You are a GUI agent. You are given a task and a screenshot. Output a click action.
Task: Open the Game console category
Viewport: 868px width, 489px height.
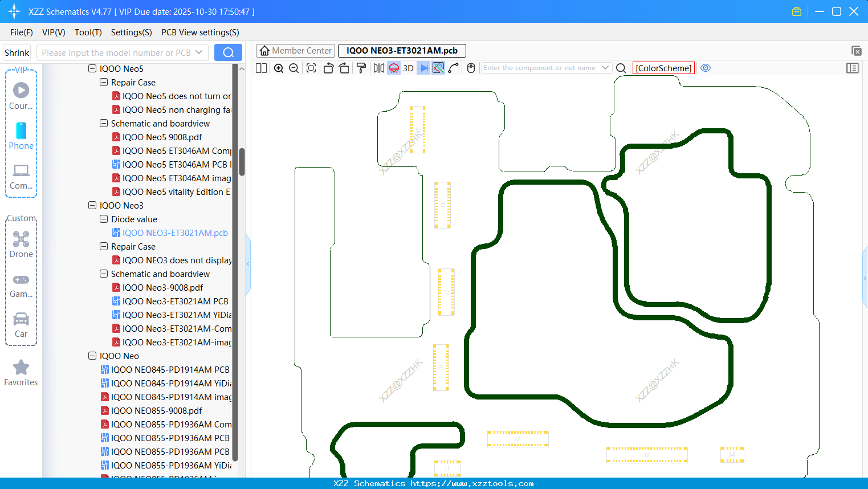(21, 286)
